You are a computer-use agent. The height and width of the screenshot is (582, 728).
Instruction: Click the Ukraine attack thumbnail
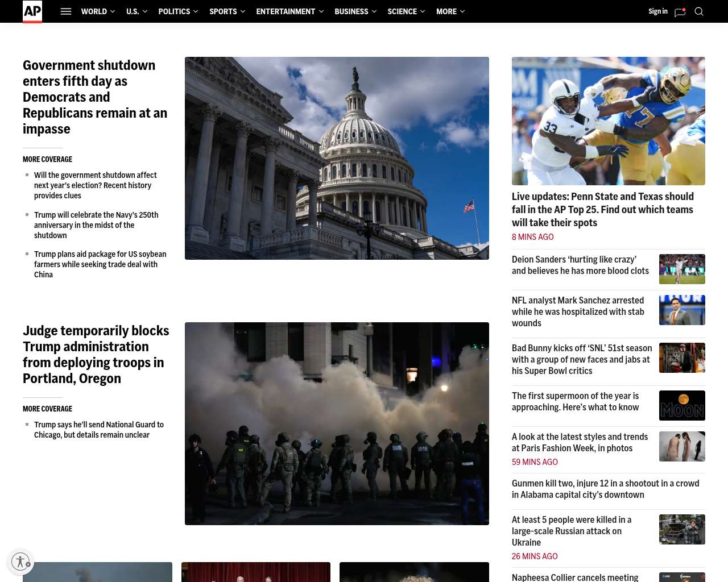coord(682,529)
